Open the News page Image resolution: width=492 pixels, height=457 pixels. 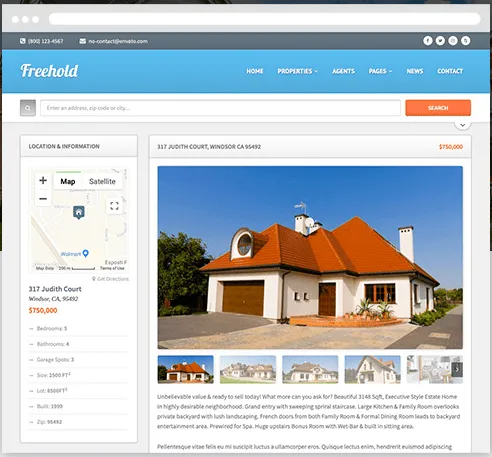tap(415, 71)
